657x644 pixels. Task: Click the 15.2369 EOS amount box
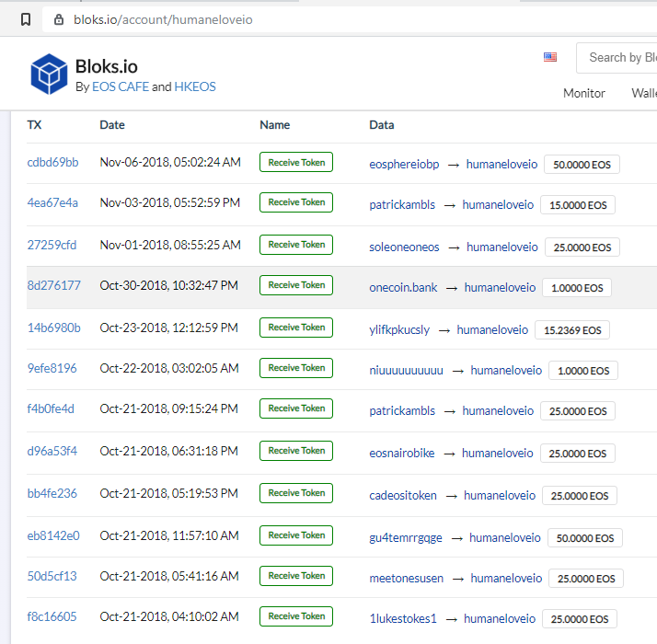tap(572, 330)
